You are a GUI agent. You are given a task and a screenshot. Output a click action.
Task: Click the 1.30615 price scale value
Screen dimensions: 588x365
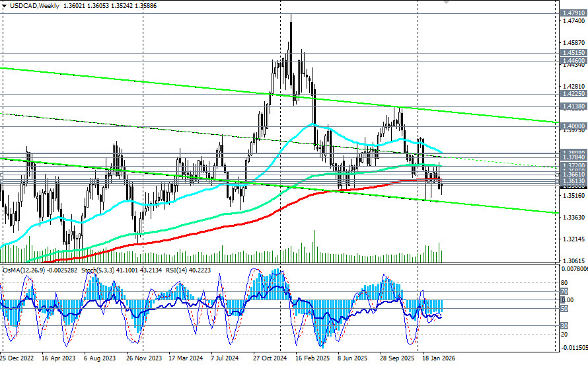coord(573,261)
